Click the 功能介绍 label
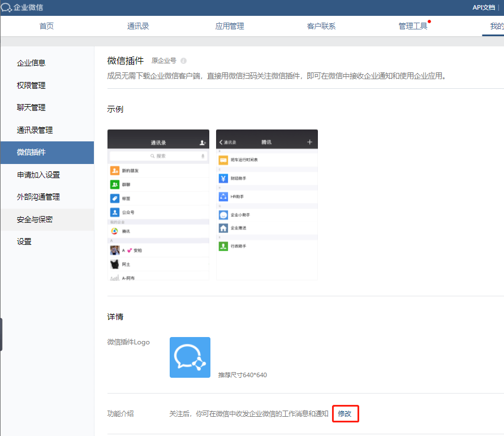This screenshot has height=436, width=504. click(120, 414)
